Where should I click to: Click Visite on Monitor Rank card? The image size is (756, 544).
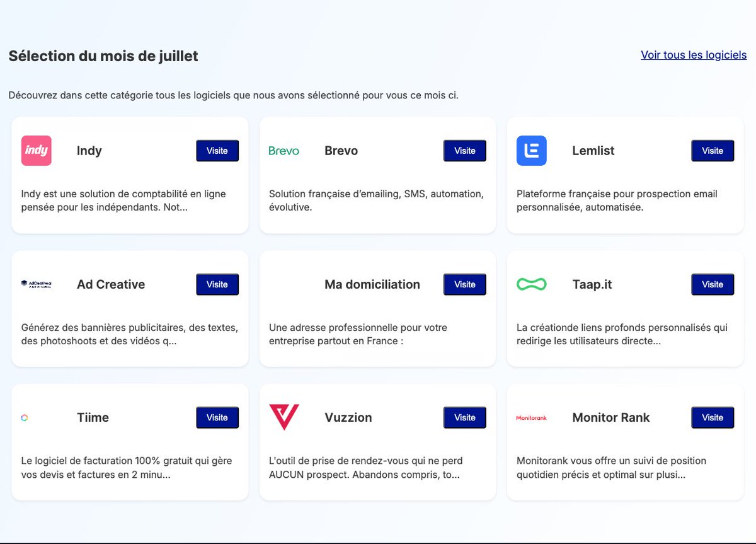(713, 417)
